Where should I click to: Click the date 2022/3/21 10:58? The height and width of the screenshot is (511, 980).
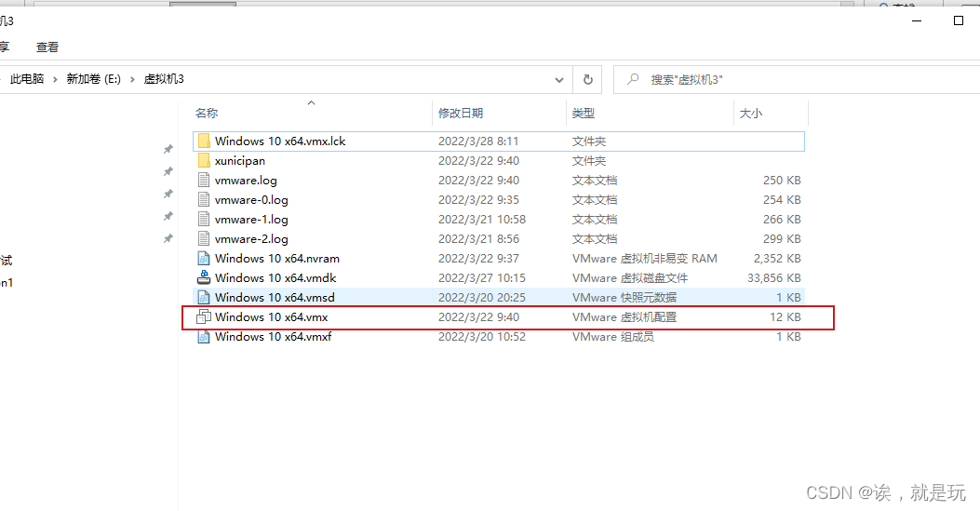[x=482, y=220]
